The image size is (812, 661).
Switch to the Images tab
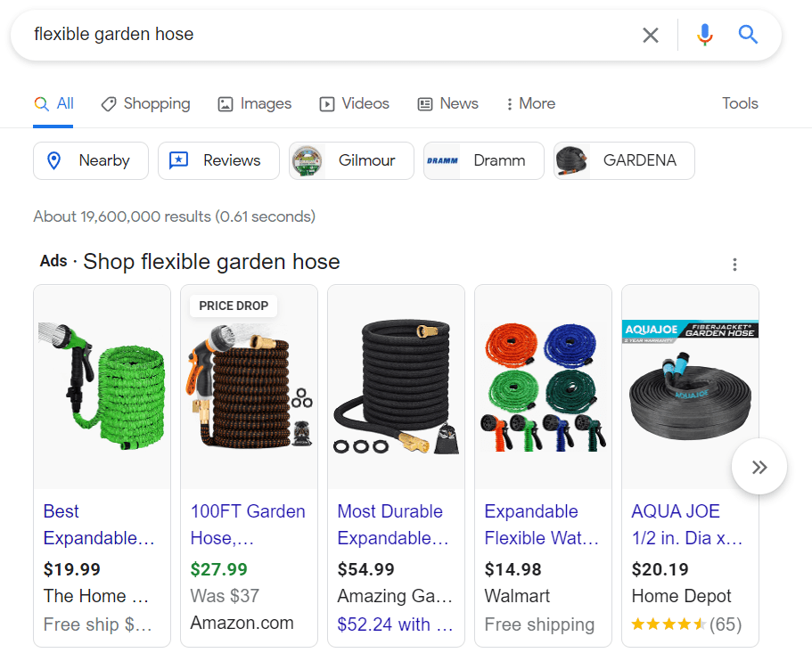[x=254, y=104]
